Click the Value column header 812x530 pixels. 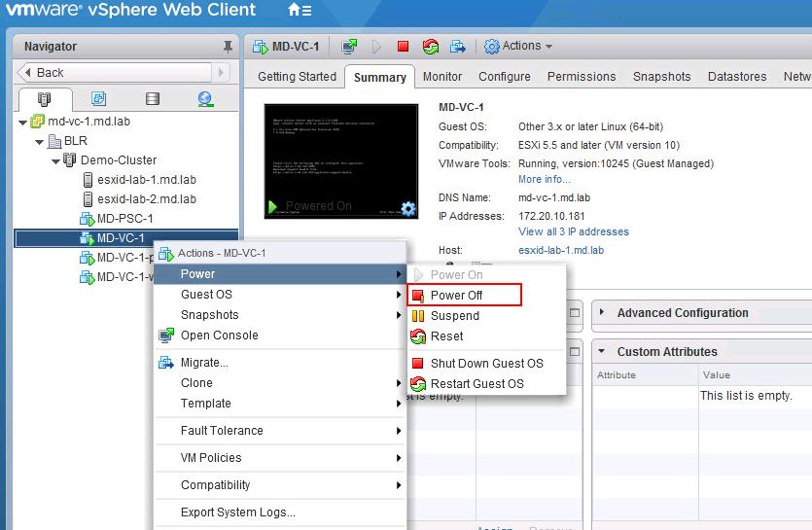(755, 374)
